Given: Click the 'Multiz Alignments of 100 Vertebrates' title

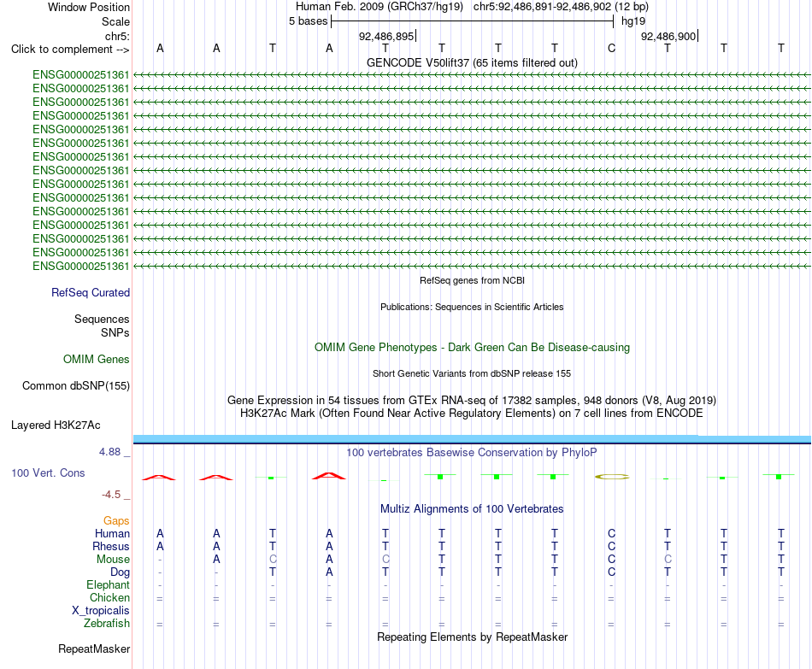Looking at the screenshot, I should pyautogui.click(x=472, y=509).
